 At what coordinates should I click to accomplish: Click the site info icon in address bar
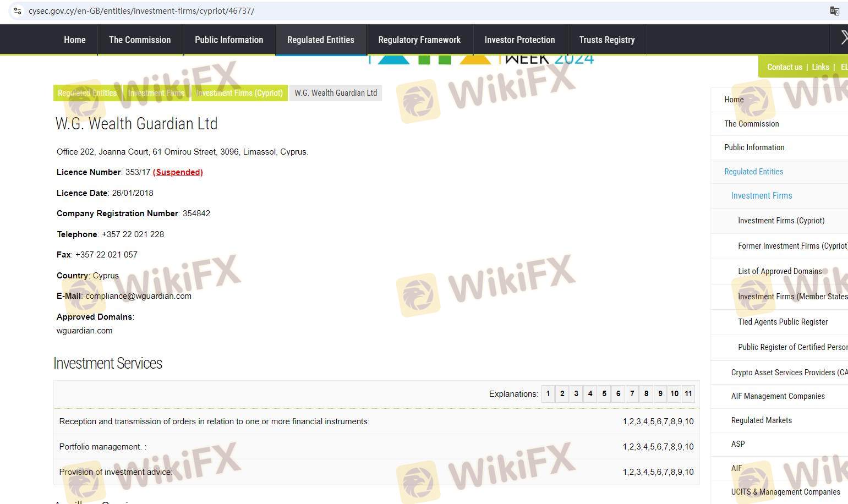click(17, 11)
